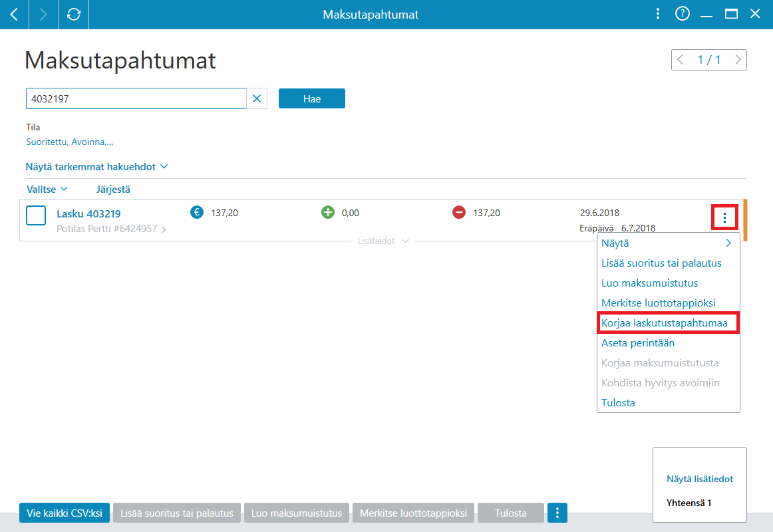Open more actions in bottom toolbar
The height and width of the screenshot is (532, 773).
point(557,513)
